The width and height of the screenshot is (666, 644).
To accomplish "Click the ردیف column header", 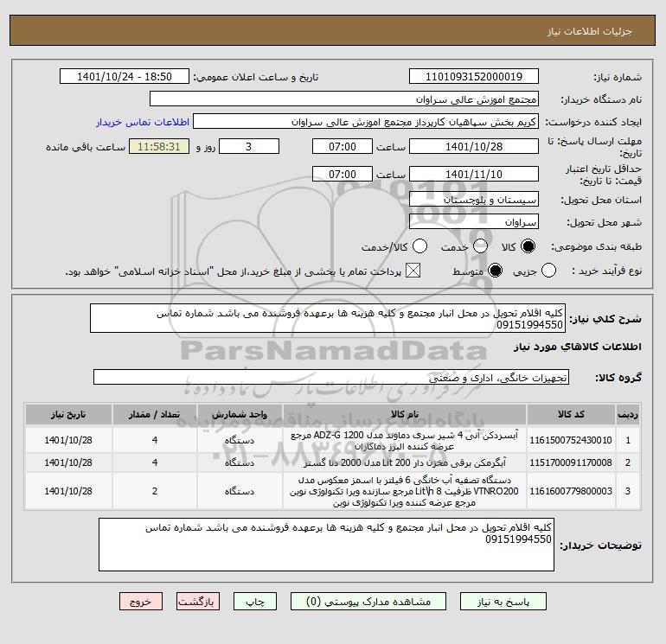I will (628, 414).
